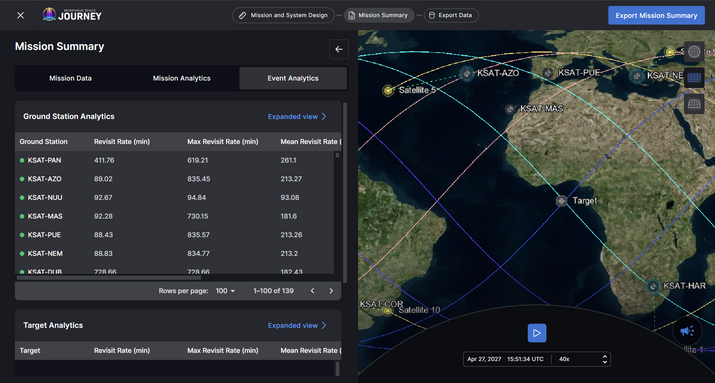Close the mission view with X icon
Screen dimensions: 715x383
pyautogui.click(x=21, y=15)
